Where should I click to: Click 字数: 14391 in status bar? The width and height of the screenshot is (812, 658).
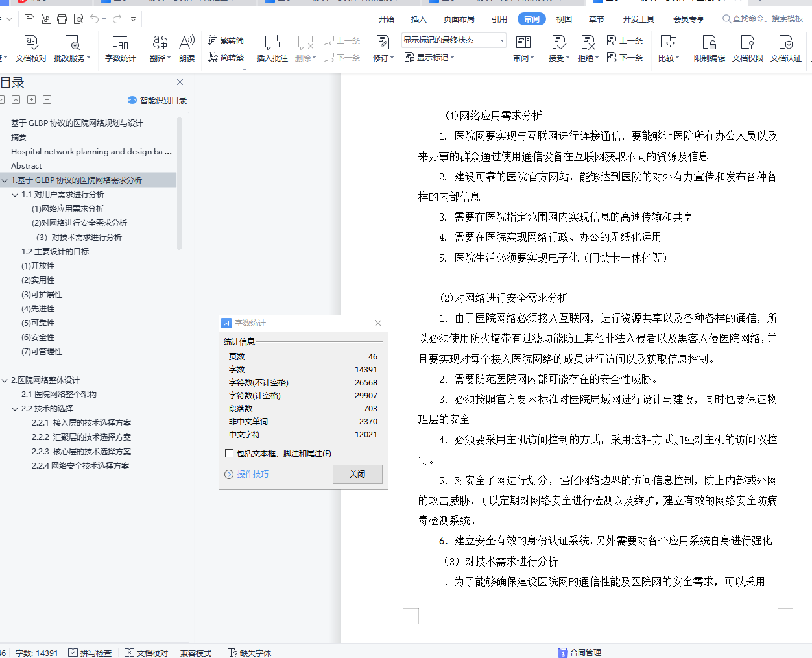point(37,653)
